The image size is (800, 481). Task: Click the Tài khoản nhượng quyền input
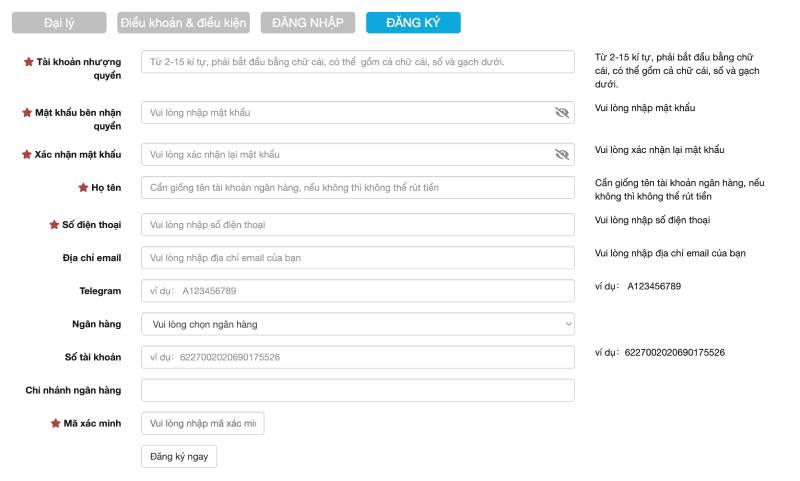click(x=357, y=62)
